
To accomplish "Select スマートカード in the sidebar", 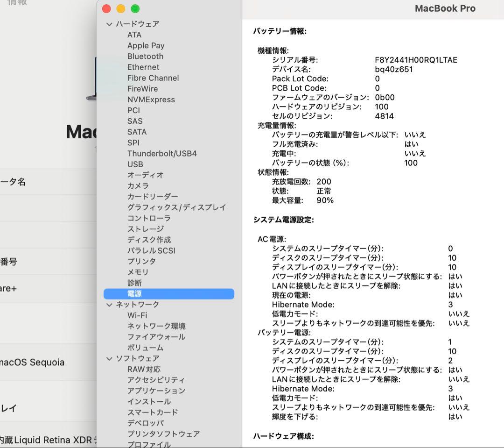I will (153, 412).
